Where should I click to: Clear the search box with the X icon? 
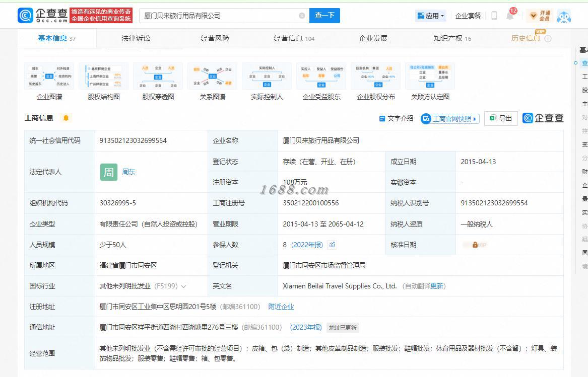click(x=301, y=16)
